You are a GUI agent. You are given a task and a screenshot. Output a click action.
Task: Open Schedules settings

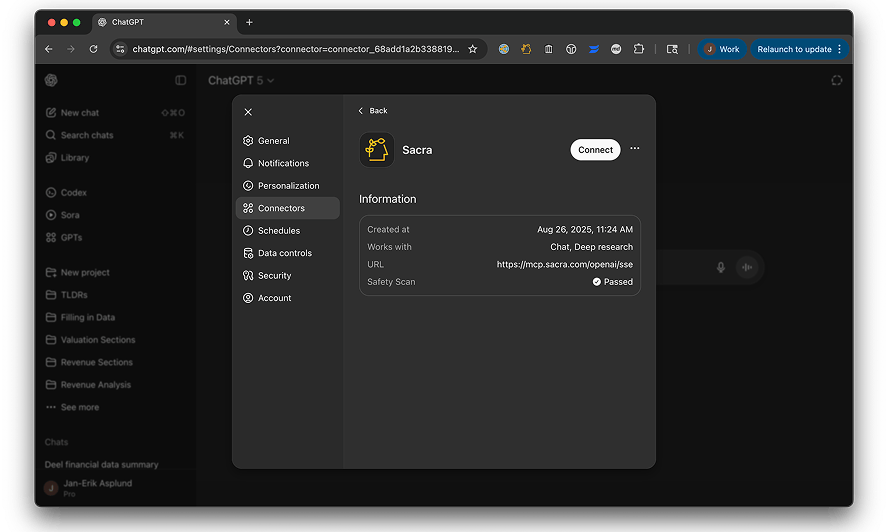click(288, 231)
